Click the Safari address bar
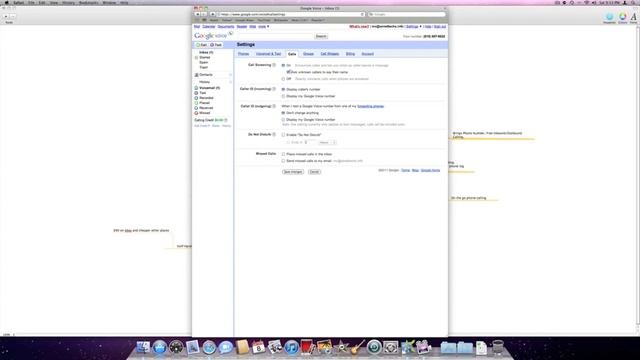640x360 pixels. (x=291, y=14)
